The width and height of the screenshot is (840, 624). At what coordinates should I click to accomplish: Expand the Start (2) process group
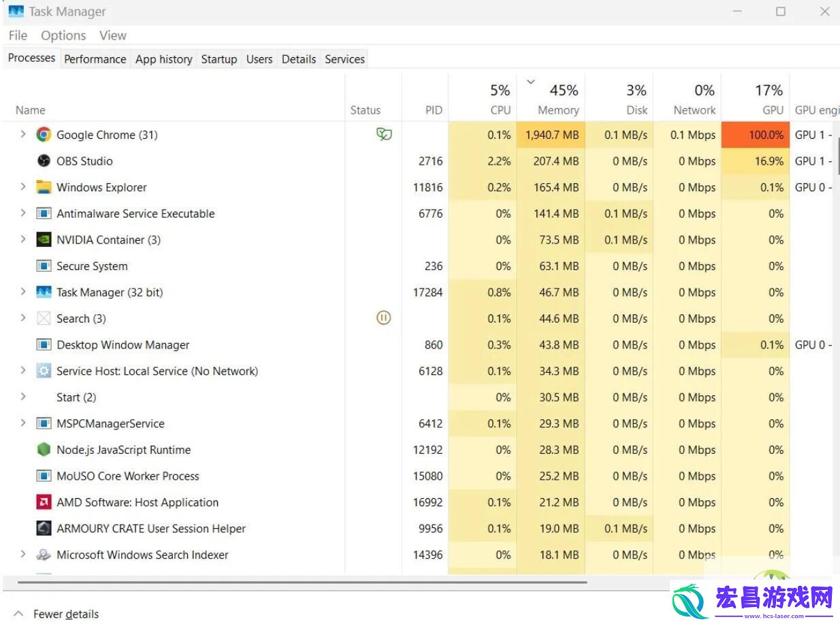22,397
